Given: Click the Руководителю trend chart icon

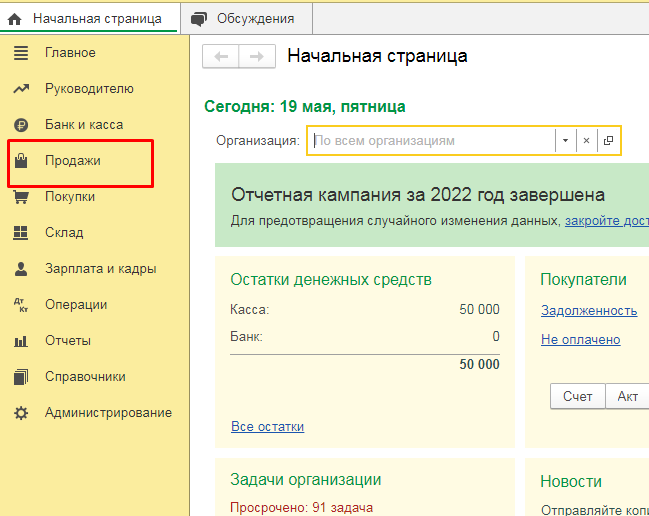Looking at the screenshot, I should 21,89.
